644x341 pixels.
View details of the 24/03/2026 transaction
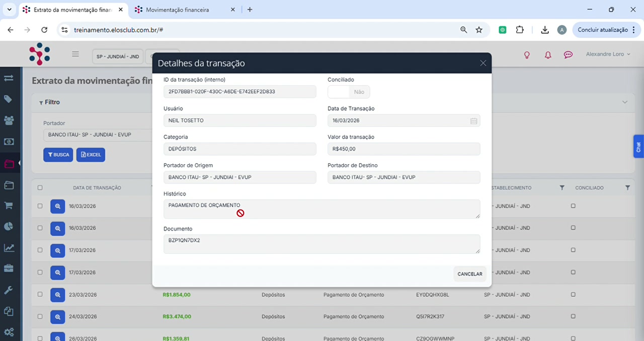[58, 317]
